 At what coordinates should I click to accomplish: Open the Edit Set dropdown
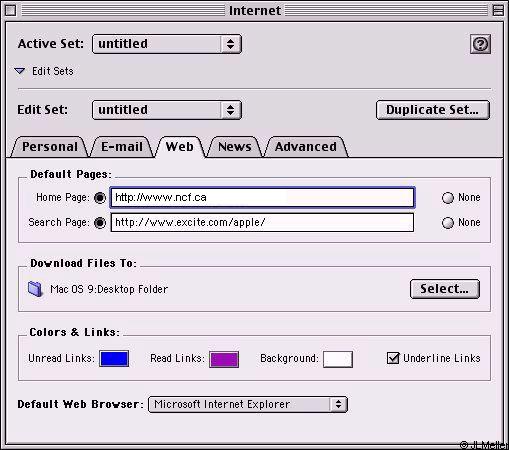(x=167, y=110)
